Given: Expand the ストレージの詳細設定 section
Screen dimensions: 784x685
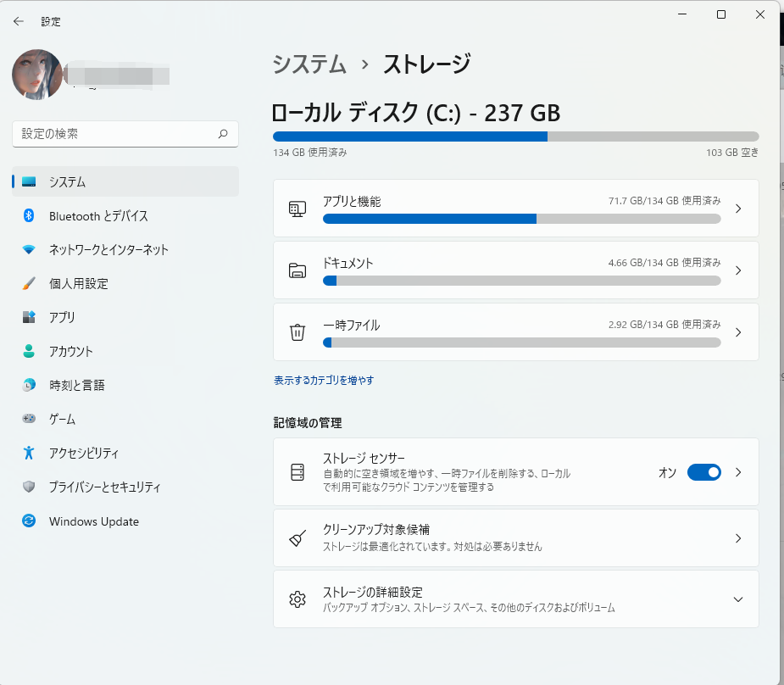Looking at the screenshot, I should 737,599.
